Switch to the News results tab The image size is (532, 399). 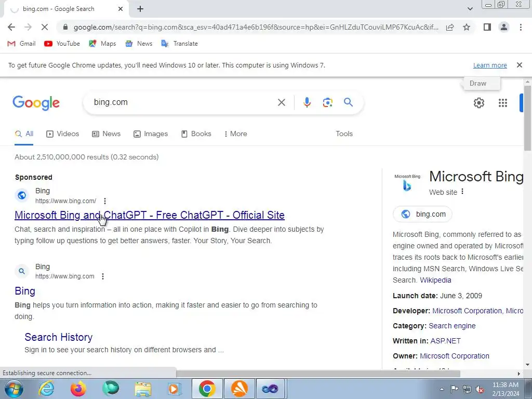tap(106, 134)
